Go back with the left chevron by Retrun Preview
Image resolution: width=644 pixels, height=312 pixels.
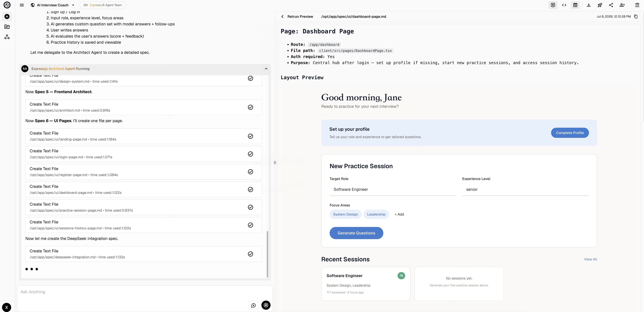tap(282, 17)
